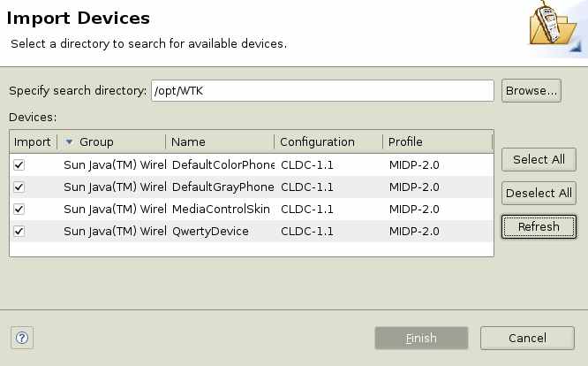This screenshot has height=366, width=588.
Task: Click the help question mark icon
Action: pyautogui.click(x=22, y=338)
